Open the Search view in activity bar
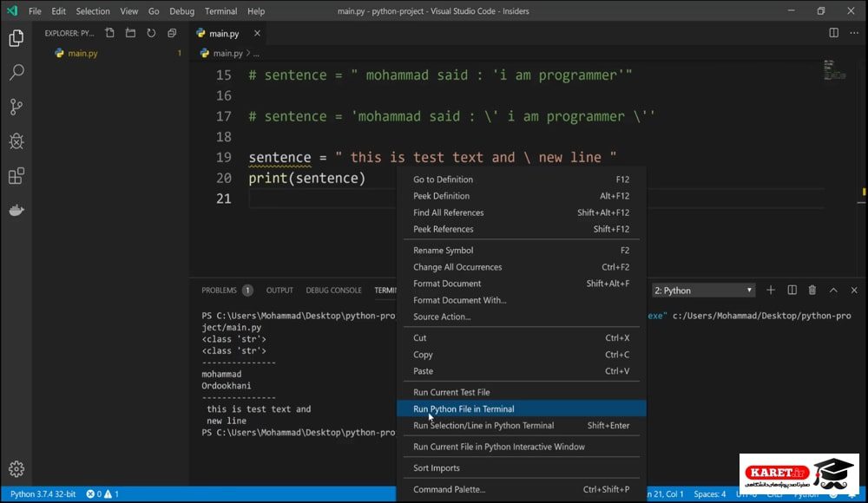This screenshot has width=868, height=503. pos(16,72)
